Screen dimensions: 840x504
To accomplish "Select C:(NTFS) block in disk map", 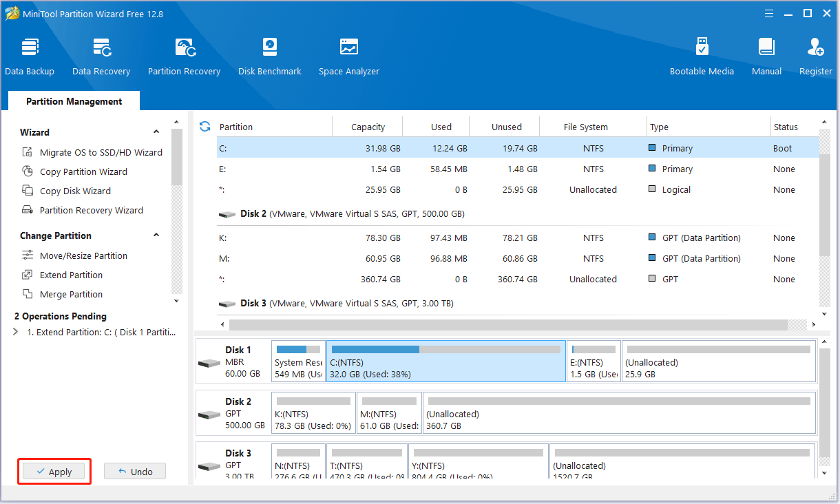I will [x=446, y=361].
